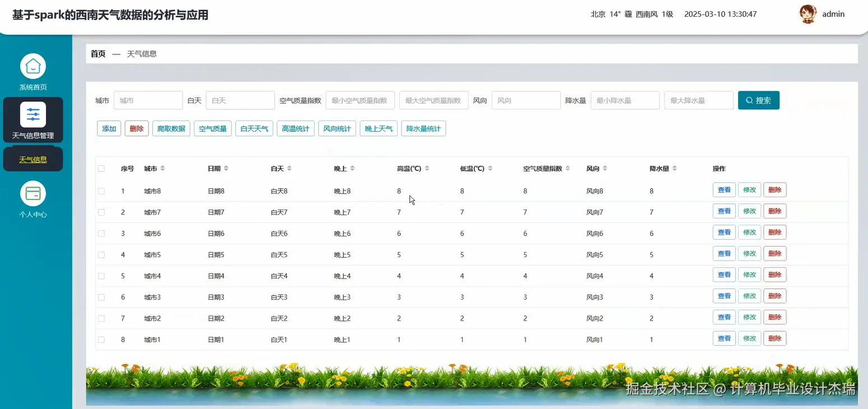Focus the 风向 search input
This screenshot has width=868, height=409.
click(526, 100)
